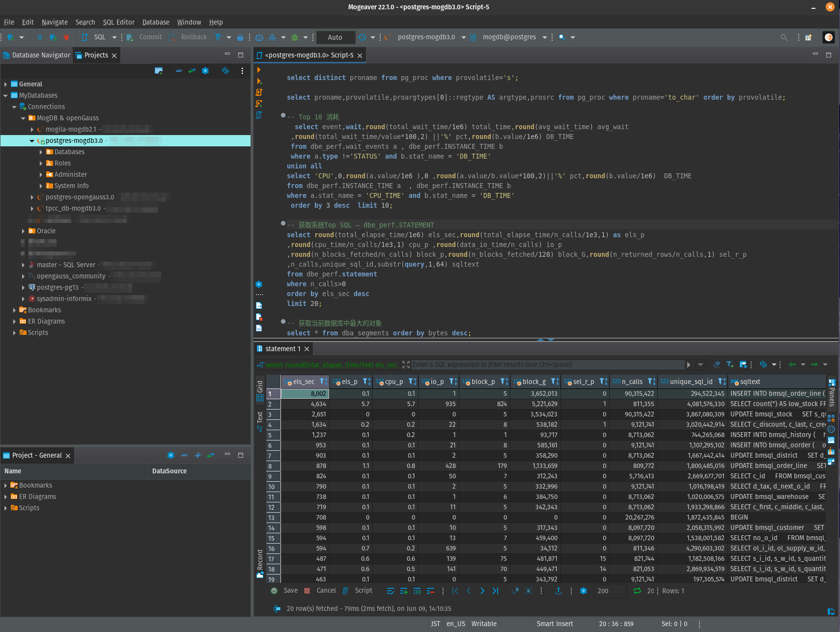Click the Projects panel settings gear icon

(205, 71)
